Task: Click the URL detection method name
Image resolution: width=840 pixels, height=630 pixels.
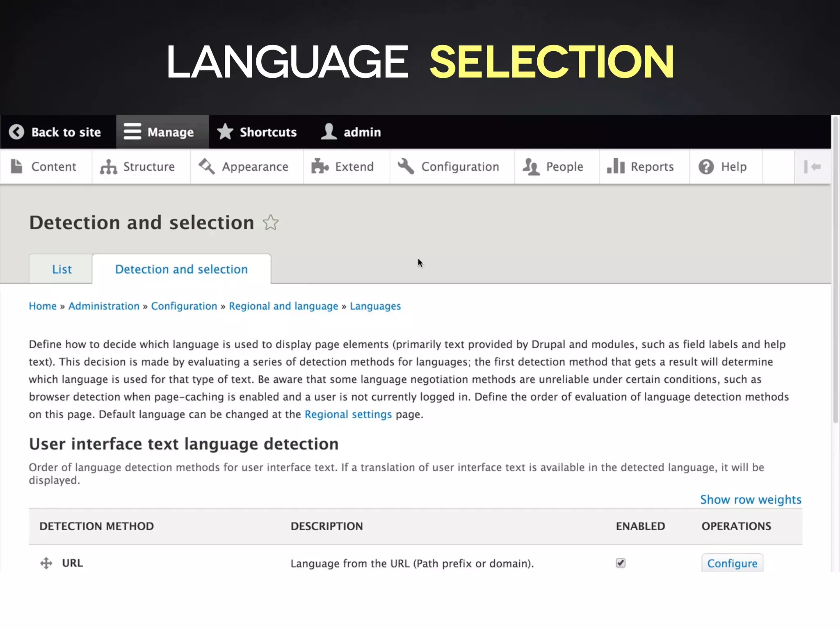Action: pyautogui.click(x=72, y=563)
